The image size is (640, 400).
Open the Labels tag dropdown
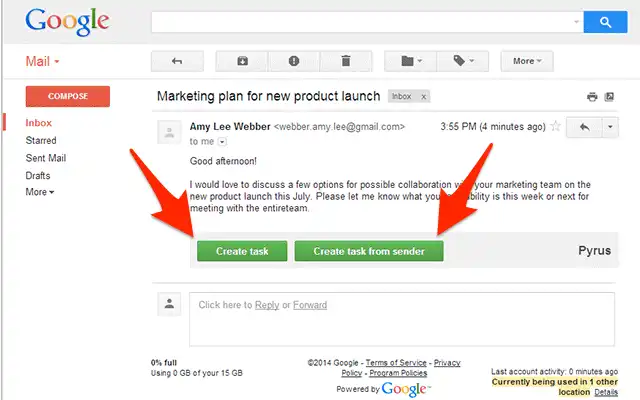pos(463,61)
